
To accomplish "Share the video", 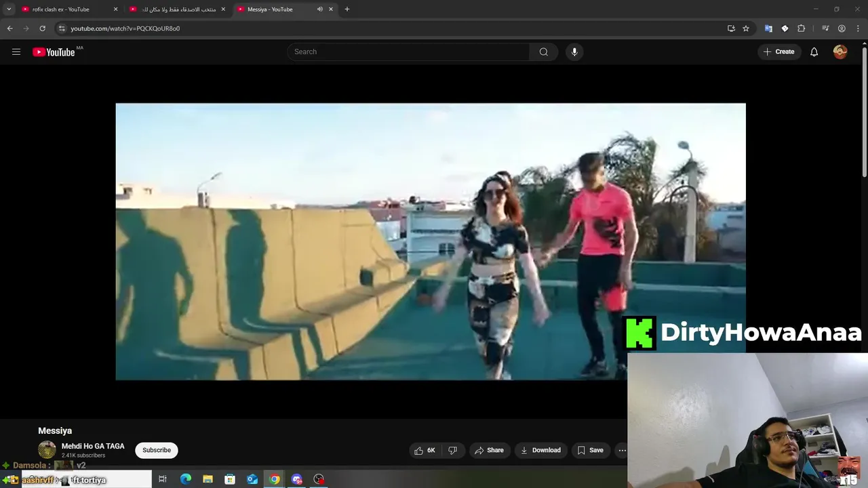I will (489, 450).
